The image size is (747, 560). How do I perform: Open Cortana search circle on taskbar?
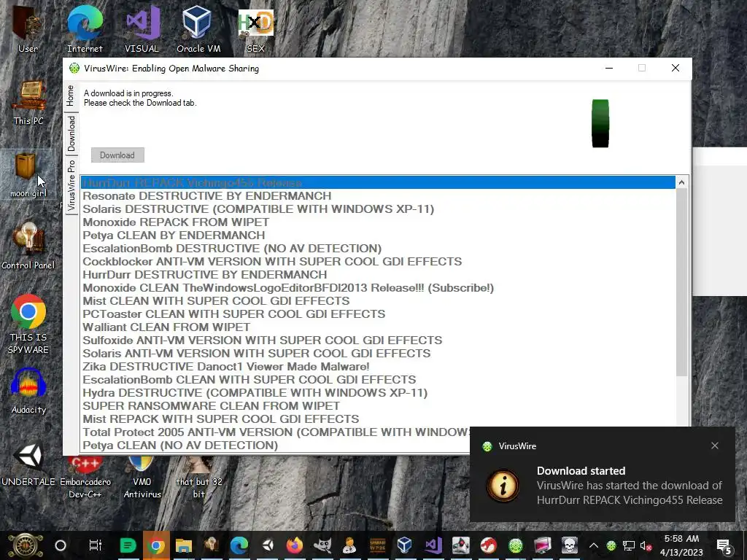61,545
